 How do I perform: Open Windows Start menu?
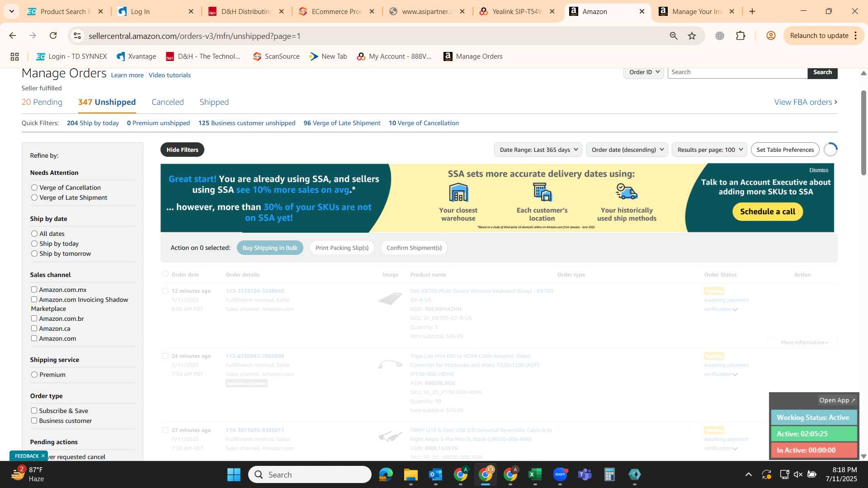click(x=234, y=474)
